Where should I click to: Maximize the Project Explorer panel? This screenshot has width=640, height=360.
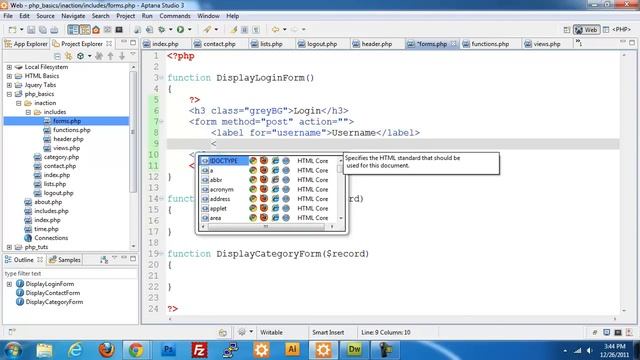[x=133, y=42]
